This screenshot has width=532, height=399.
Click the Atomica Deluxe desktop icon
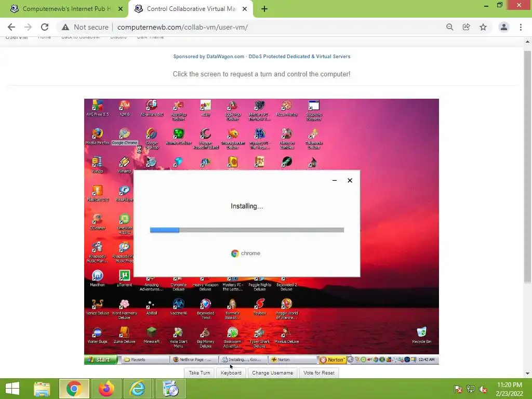(x=179, y=137)
